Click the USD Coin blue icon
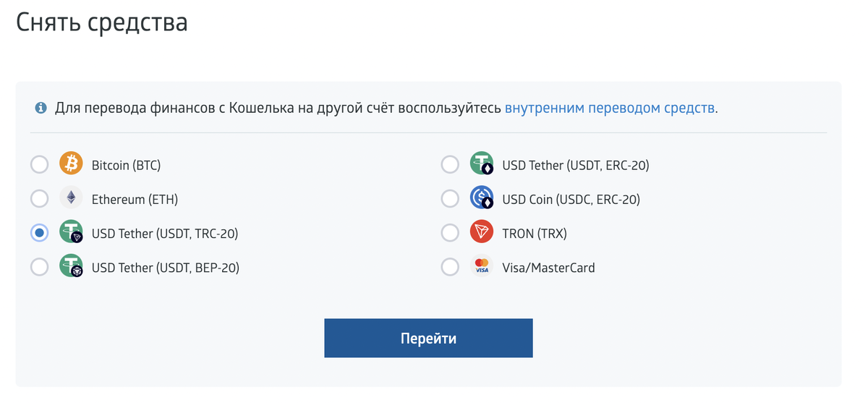 (x=481, y=198)
